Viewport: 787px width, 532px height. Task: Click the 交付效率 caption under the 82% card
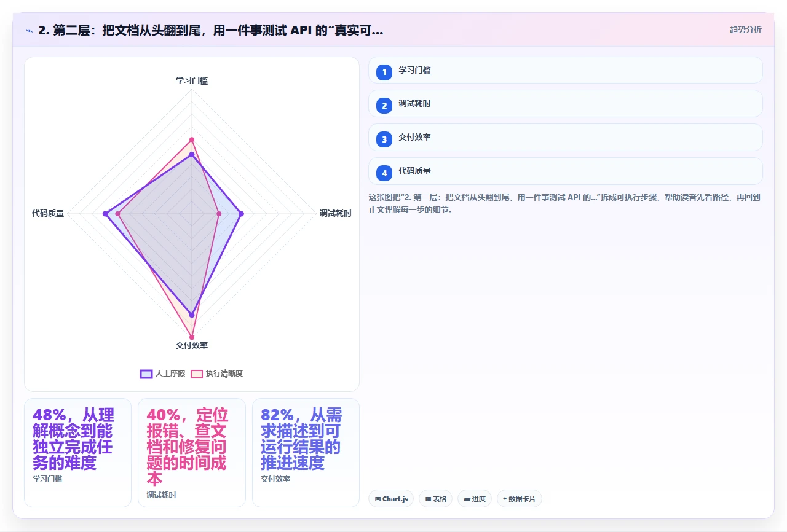click(275, 479)
